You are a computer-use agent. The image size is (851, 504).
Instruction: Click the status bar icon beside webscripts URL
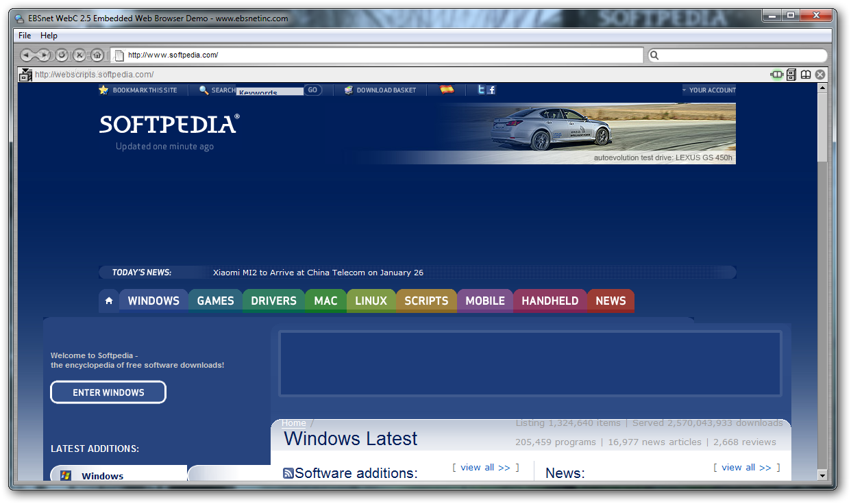click(25, 75)
